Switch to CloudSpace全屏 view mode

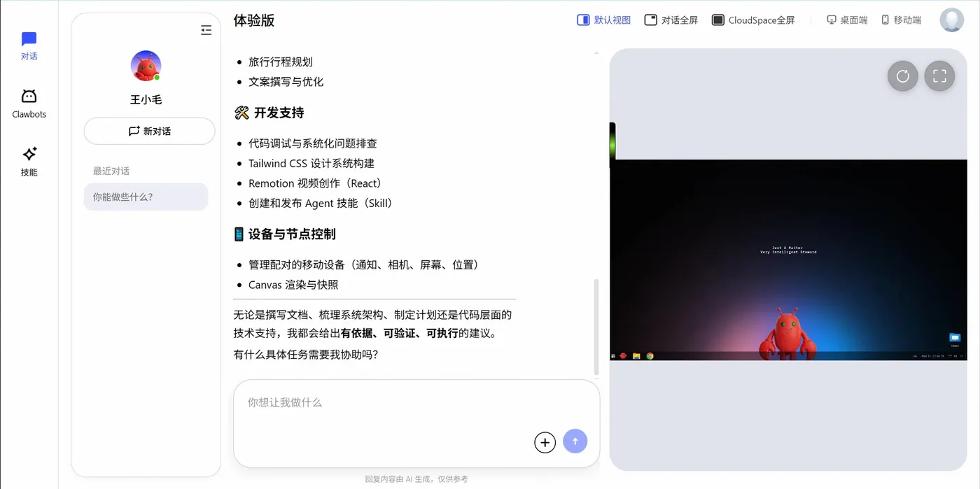pyautogui.click(x=753, y=20)
